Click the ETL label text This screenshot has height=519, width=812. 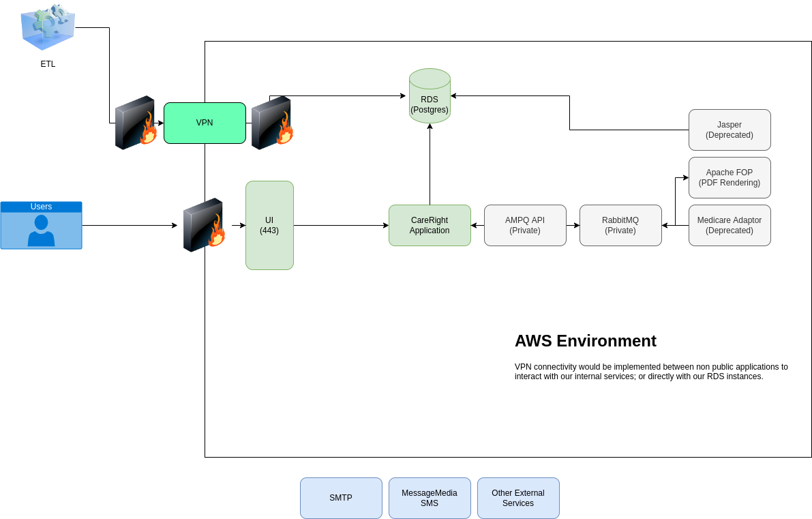(48, 64)
